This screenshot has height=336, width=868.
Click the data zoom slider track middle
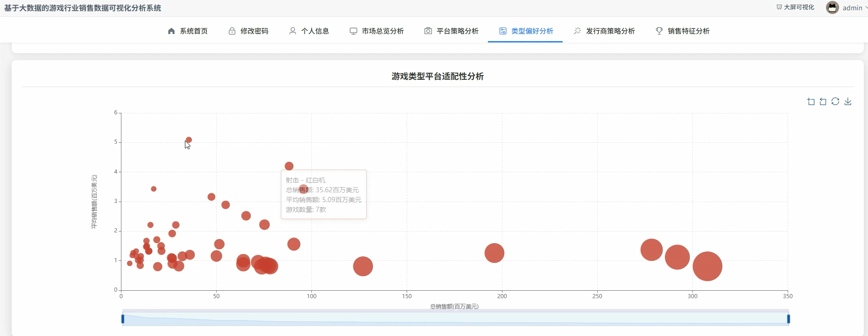[456, 318]
